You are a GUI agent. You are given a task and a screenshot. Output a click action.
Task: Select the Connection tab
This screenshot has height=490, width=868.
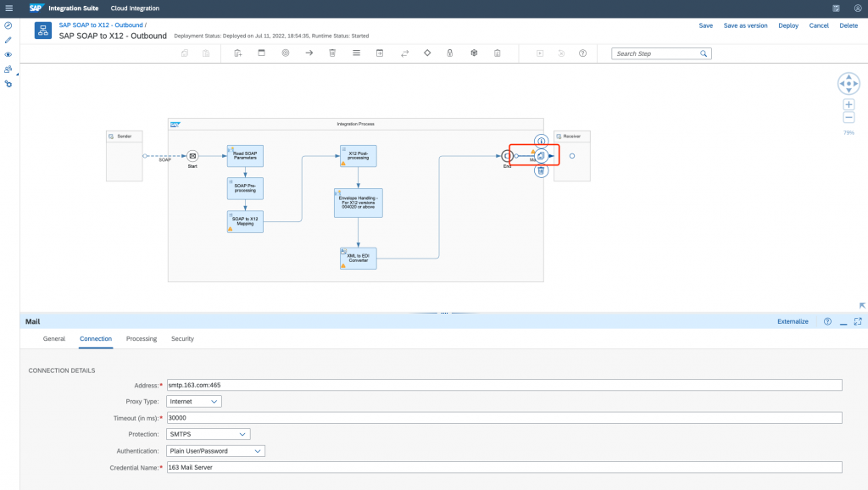pyautogui.click(x=96, y=339)
